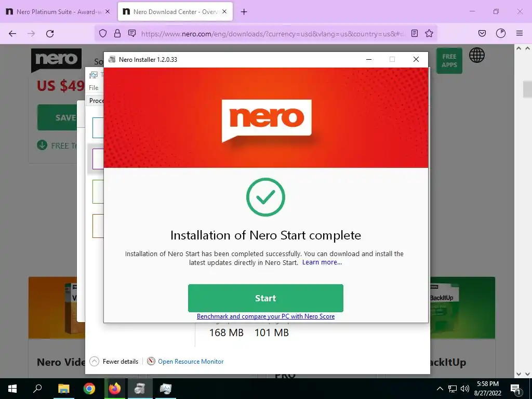
Task: Click the Firefox account circle icon
Action: tap(501, 33)
